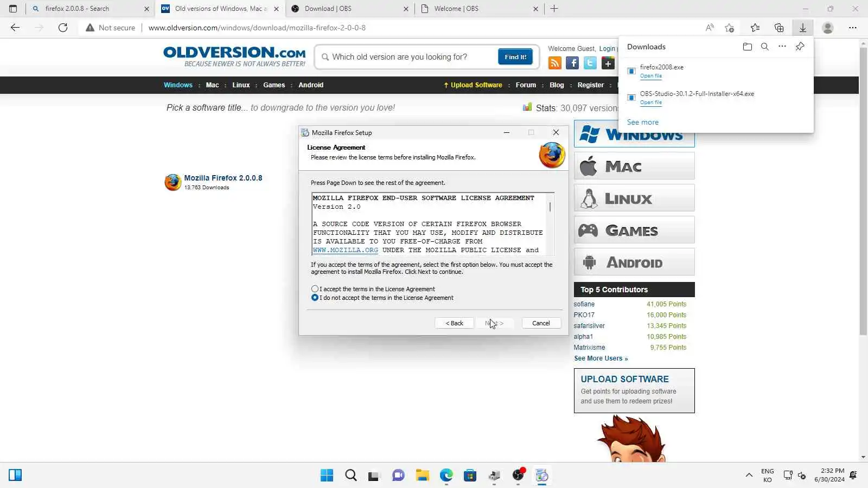Viewport: 868px width, 488px height.
Task: Toggle the Downloads toolbar button
Action: pyautogui.click(x=803, y=28)
